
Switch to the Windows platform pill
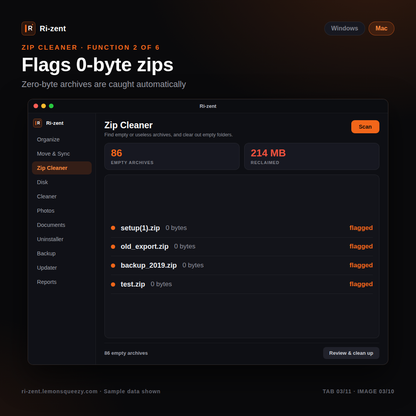tap(344, 28)
